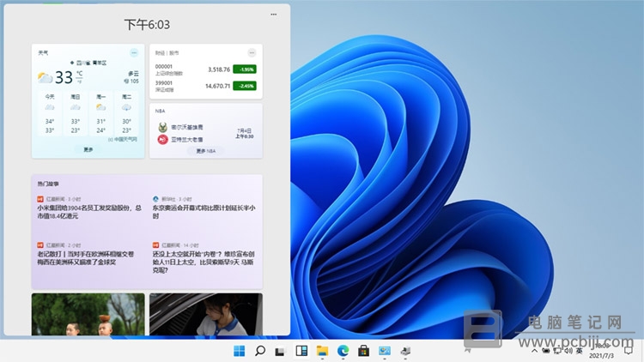644x362 pixels.
Task: Open the 还没上太空 news headline
Action: pos(204,262)
